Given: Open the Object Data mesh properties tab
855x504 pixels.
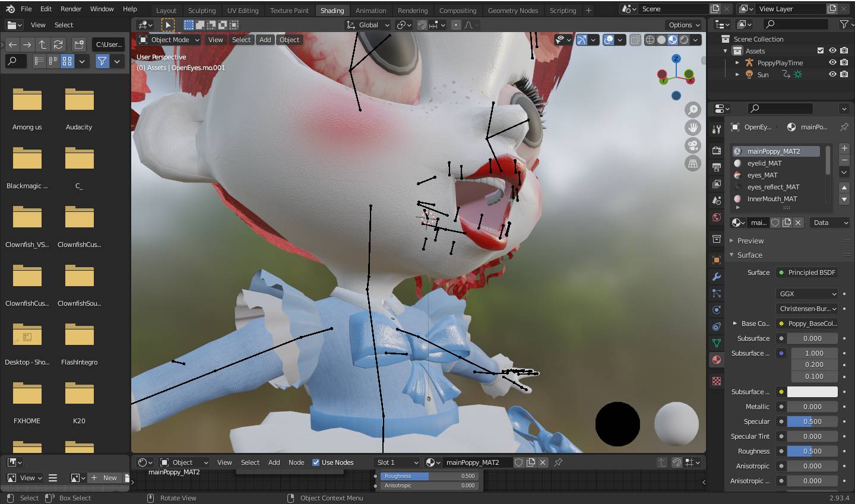Looking at the screenshot, I should tap(717, 343).
